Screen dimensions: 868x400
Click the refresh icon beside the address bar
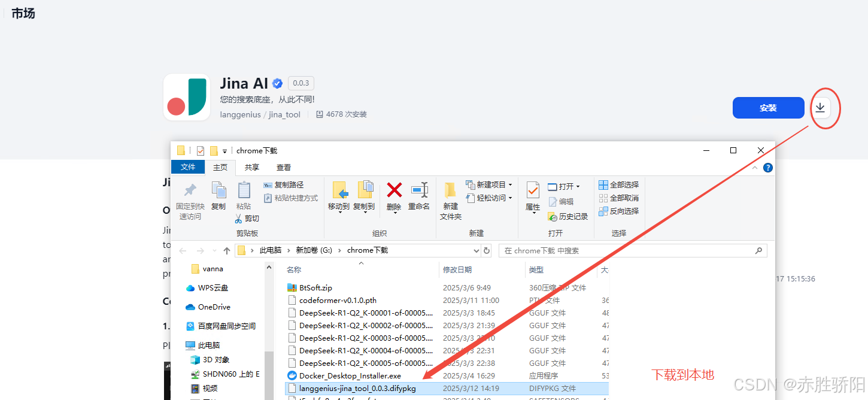click(487, 251)
